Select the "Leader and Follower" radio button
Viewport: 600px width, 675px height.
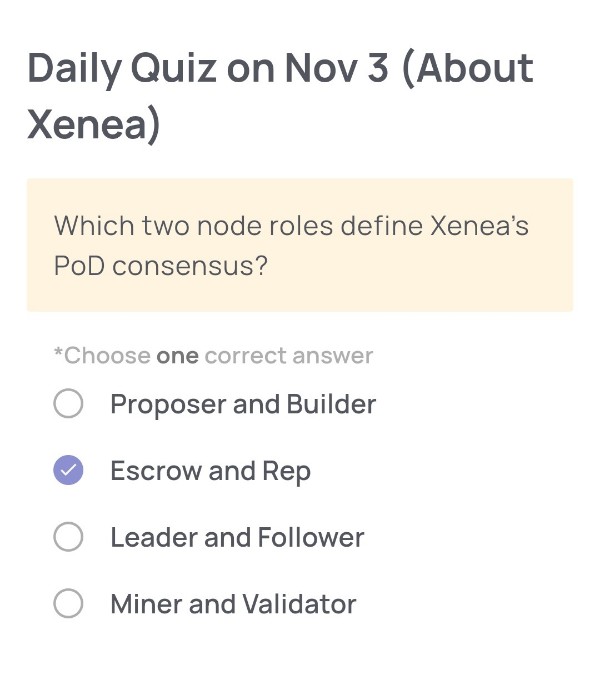click(68, 538)
